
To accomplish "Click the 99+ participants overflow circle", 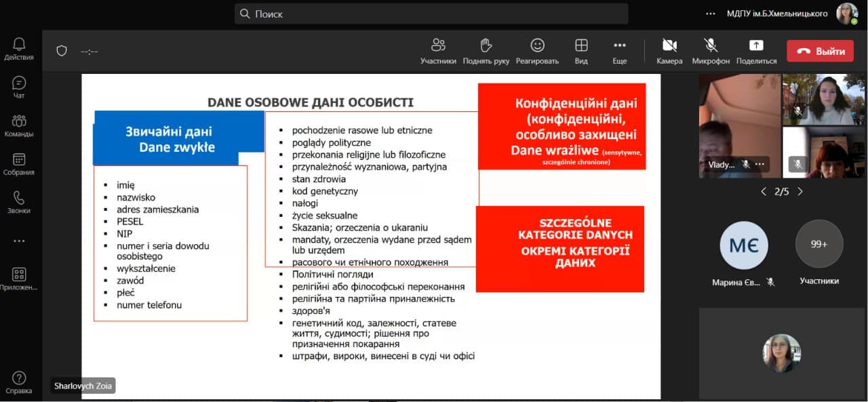I will [819, 244].
